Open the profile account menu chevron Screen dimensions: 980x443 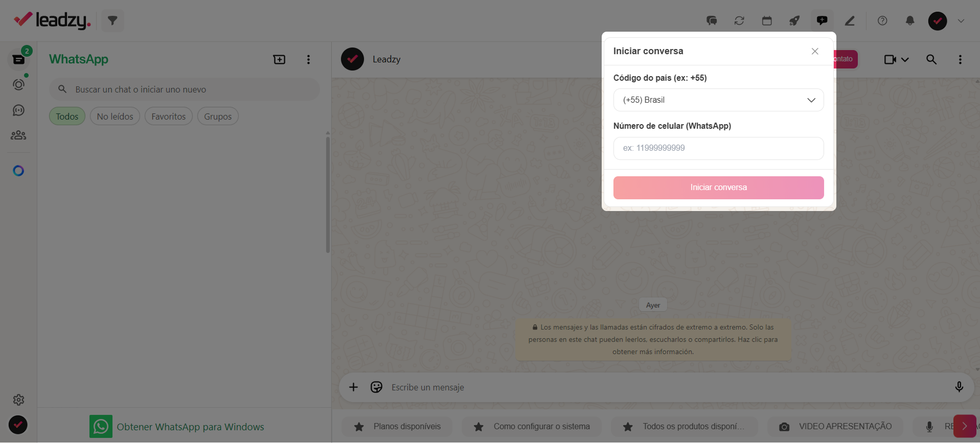point(961,21)
